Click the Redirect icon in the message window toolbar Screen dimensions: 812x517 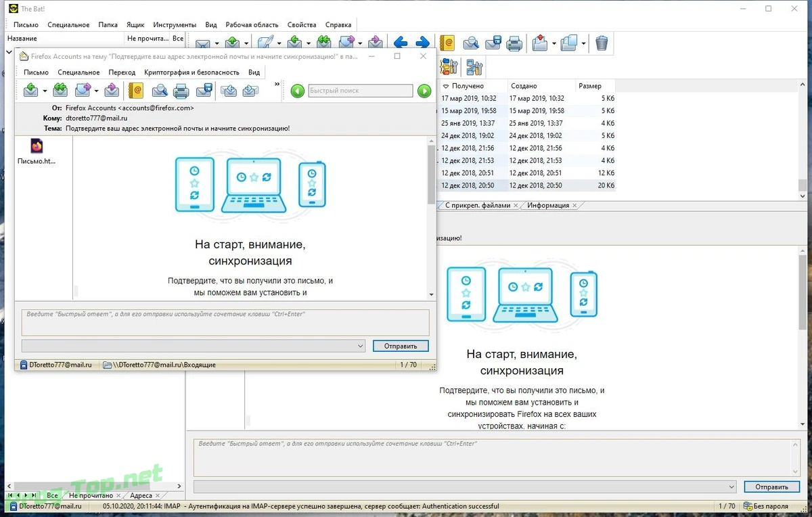(112, 90)
